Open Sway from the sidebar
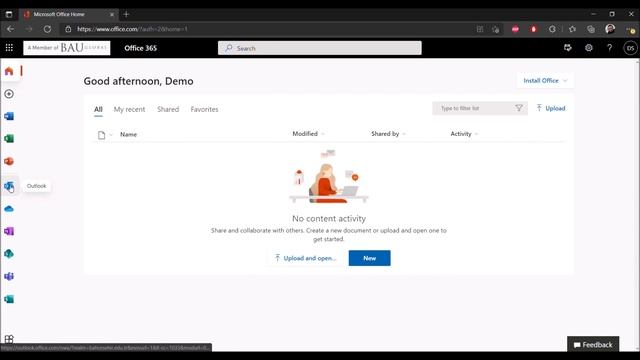 click(x=9, y=299)
